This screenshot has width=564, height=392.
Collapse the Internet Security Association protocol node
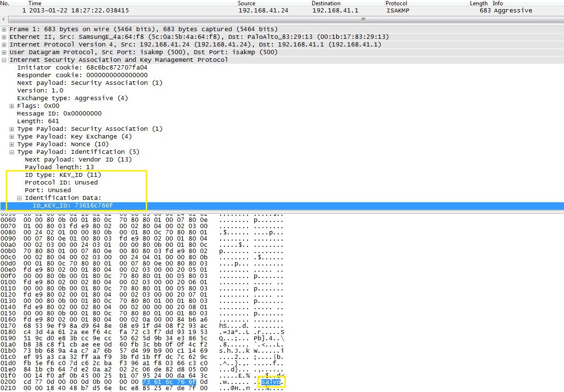click(x=4, y=60)
